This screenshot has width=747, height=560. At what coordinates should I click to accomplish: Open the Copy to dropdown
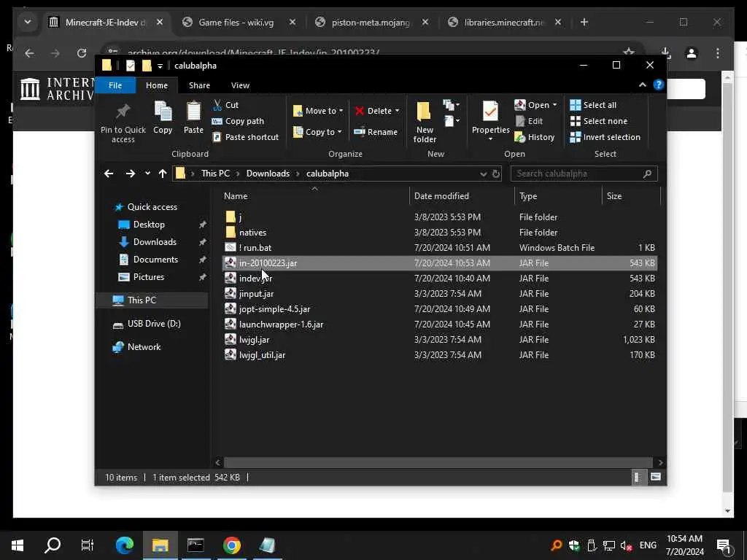click(317, 132)
